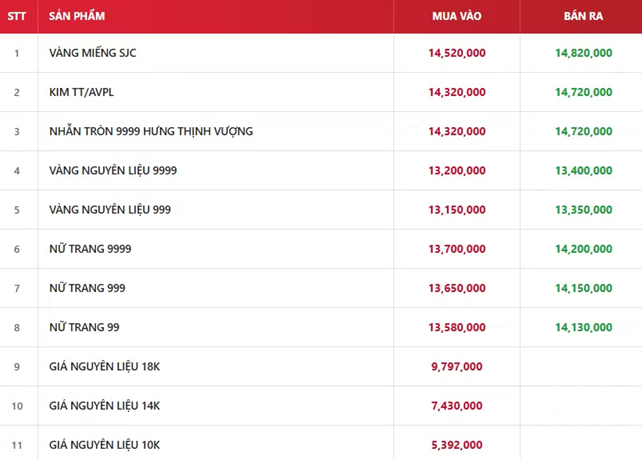Select GIÁ NGUYÊN LIỆU 10K row
This screenshot has height=459, width=642.
pyautogui.click(x=321, y=443)
